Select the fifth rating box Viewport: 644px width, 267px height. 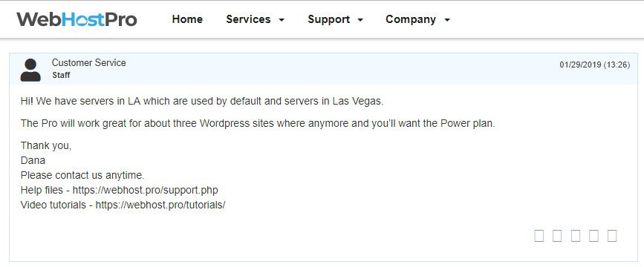pyautogui.click(x=612, y=236)
